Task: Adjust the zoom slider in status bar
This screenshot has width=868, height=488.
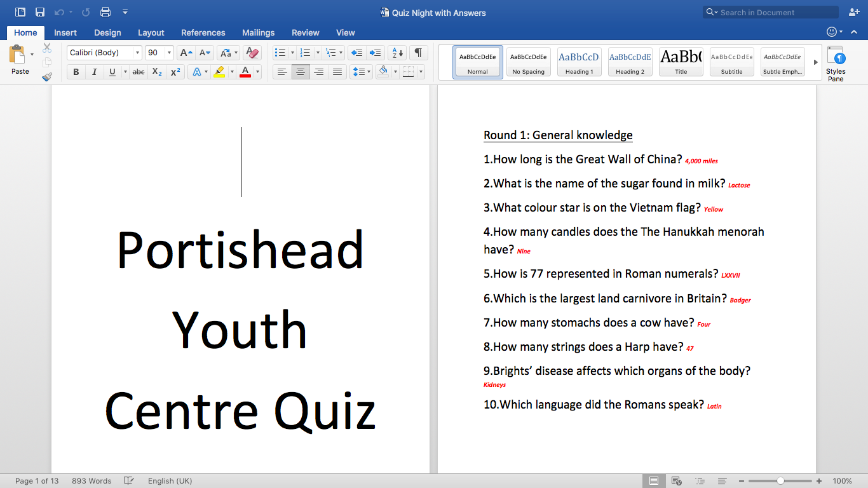Action: tap(780, 481)
